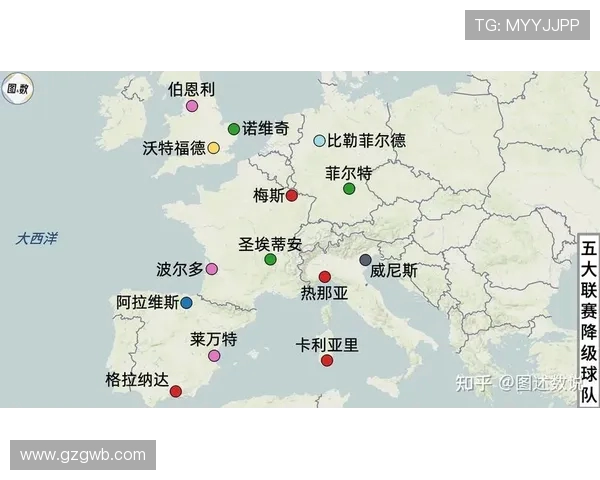Click the 热那亚 label
Screen dimensions: 600x480
(324, 293)
